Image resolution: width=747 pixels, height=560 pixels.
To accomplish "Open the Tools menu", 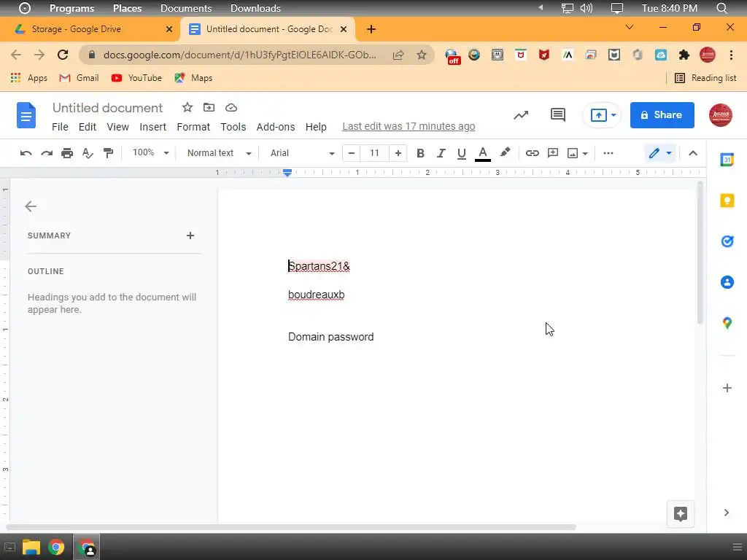I will [233, 127].
